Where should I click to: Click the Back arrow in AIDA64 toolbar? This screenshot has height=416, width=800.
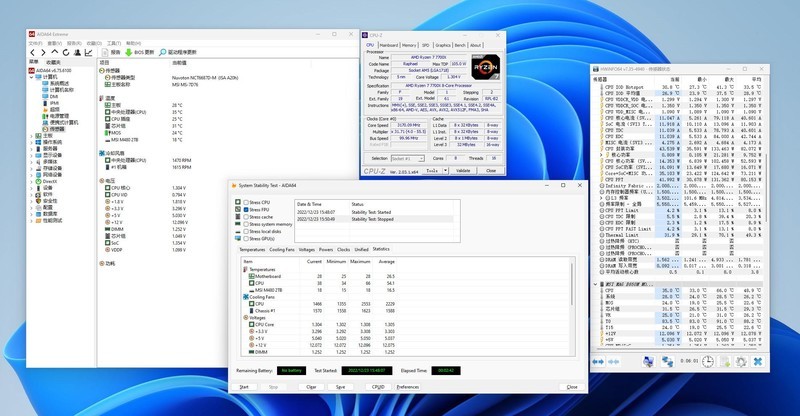coord(33,53)
